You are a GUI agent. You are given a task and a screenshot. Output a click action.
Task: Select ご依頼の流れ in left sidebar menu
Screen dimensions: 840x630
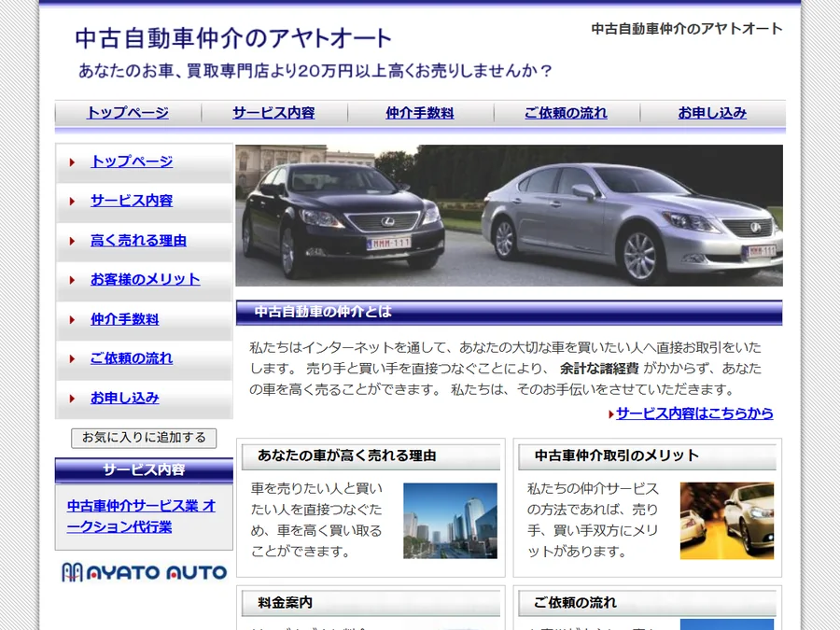point(132,358)
